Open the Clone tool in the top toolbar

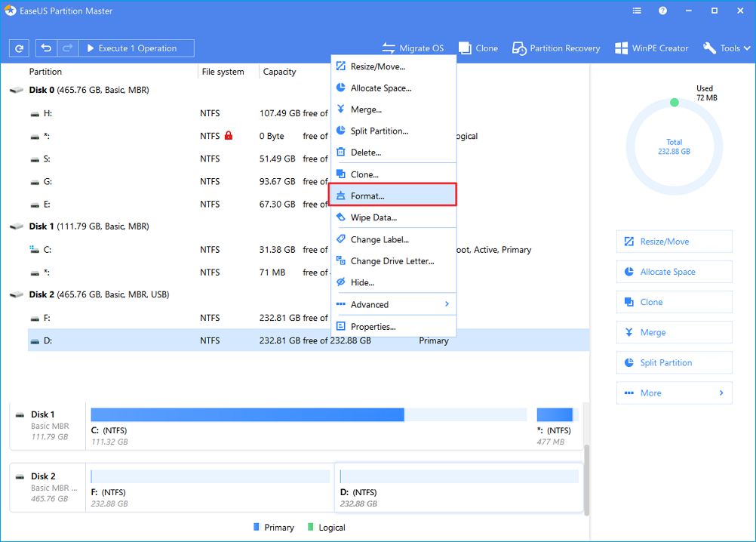(478, 48)
